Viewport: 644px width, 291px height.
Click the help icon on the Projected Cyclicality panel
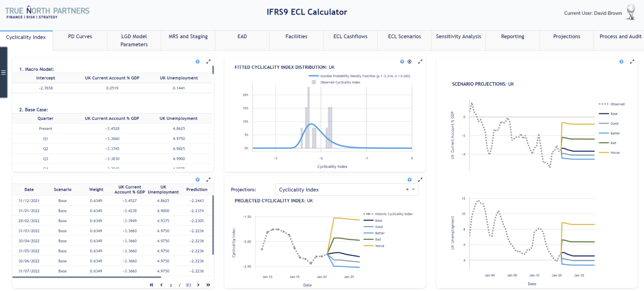click(409, 179)
